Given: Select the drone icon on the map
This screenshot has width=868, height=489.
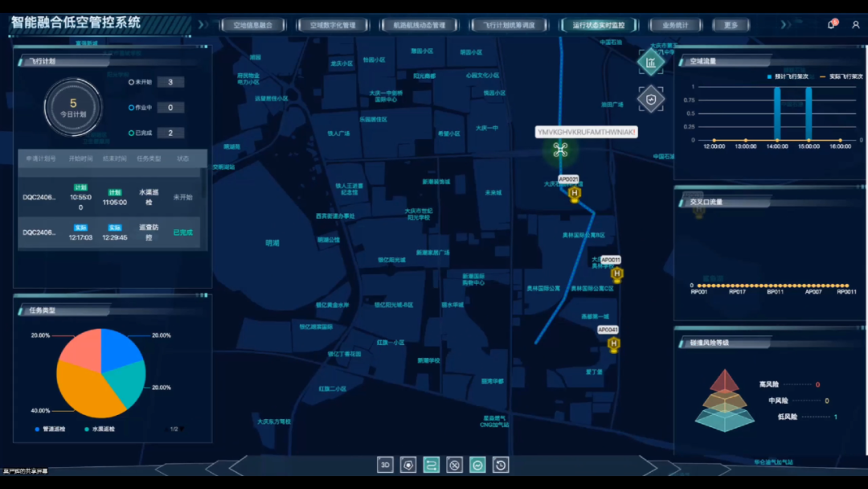Looking at the screenshot, I should [x=560, y=149].
